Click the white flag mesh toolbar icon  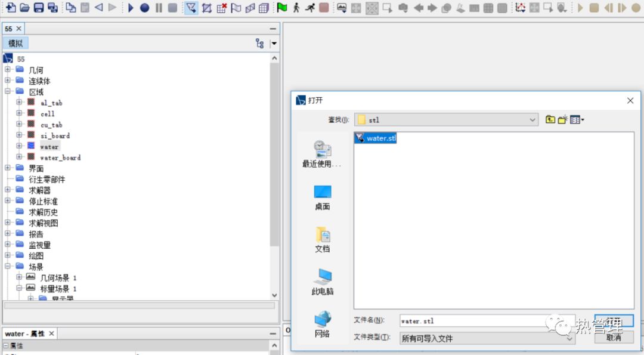[236, 7]
